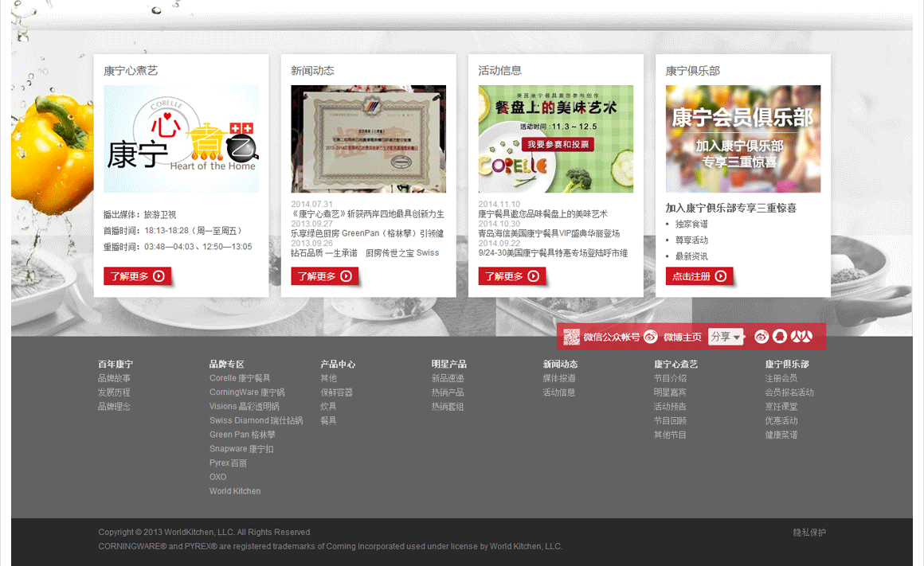Open footer link 明星嘉宾
This screenshot has height=566, width=924.
(671, 392)
